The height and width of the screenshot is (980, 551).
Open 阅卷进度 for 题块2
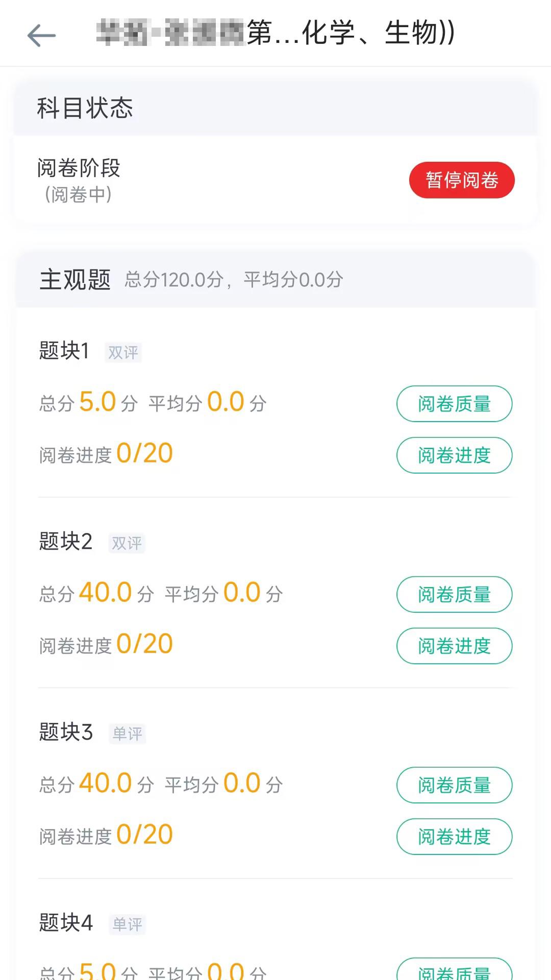pos(454,646)
